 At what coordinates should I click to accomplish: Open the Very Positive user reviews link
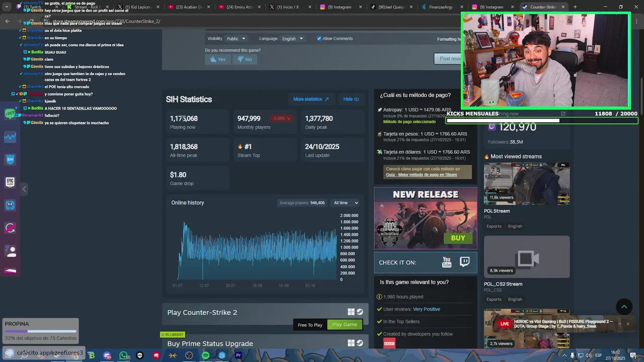[427, 309]
